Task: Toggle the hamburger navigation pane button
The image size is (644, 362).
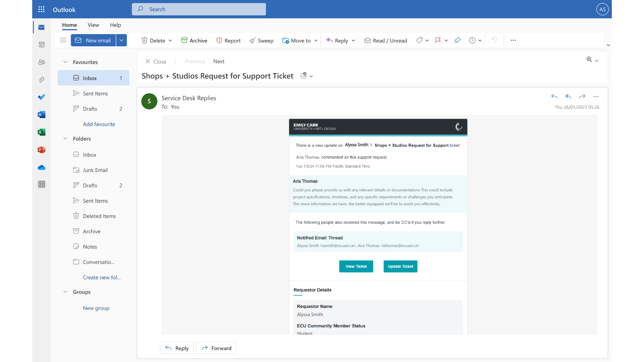Action: coord(63,40)
